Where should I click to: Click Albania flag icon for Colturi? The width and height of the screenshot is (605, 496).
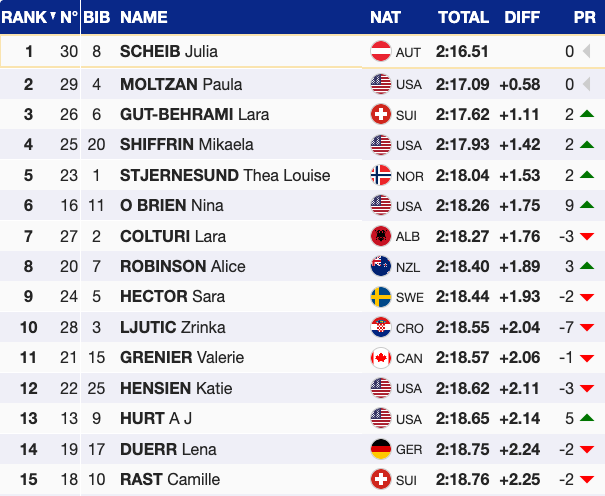tap(380, 236)
